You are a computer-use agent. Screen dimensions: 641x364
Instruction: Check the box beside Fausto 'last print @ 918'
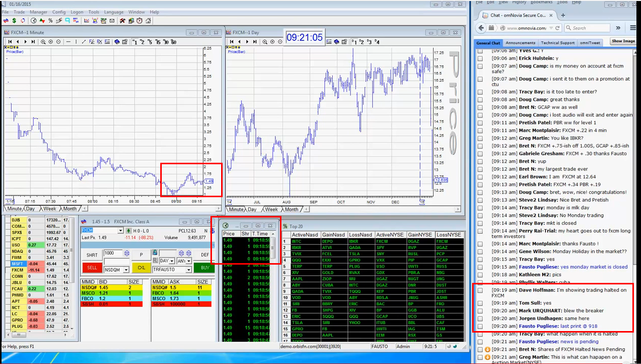click(x=480, y=326)
